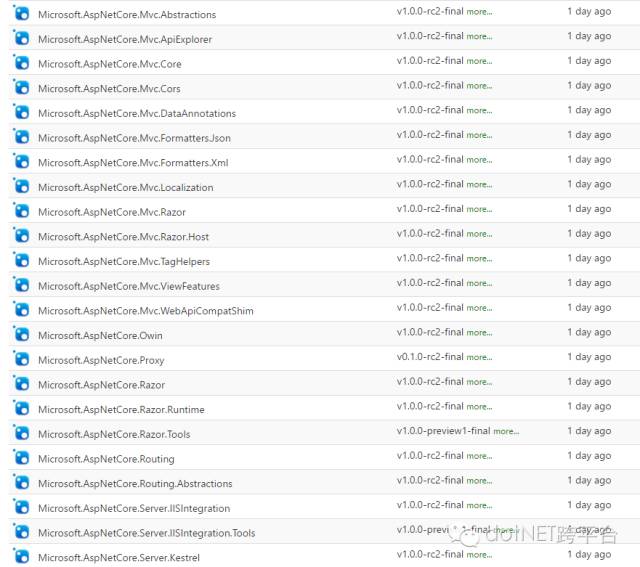Image resolution: width=640 pixels, height=567 pixels.
Task: Click '1 day ago' in the Razor.Runtime row
Action: [x=589, y=407]
